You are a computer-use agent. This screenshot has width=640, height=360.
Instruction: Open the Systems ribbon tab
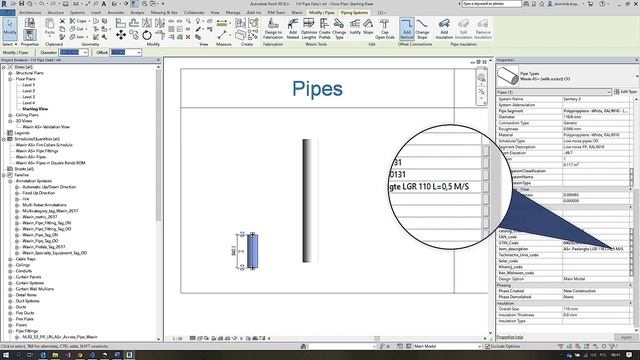tap(77, 13)
